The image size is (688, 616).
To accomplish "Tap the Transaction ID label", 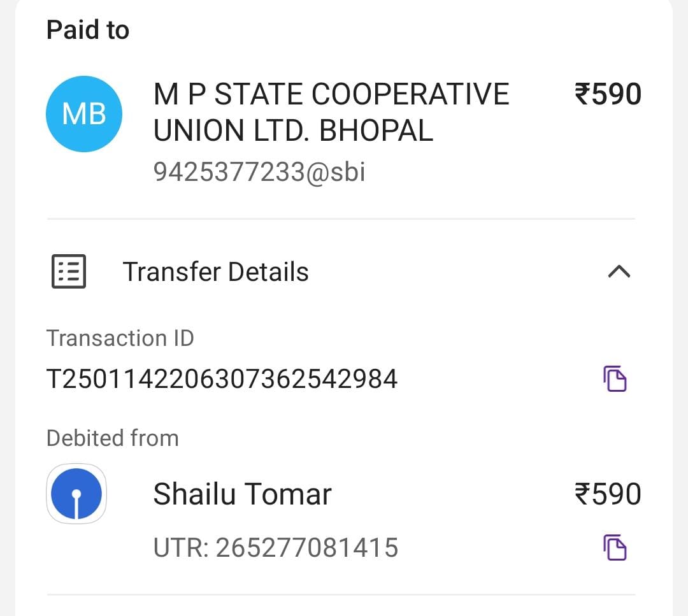I will coord(120,338).
